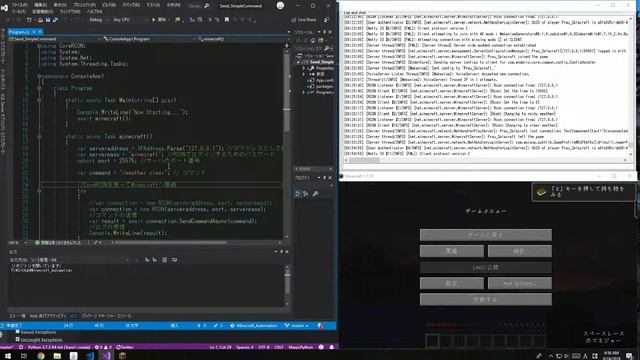Click the Mod Options button in Minecraft menu

[520, 283]
